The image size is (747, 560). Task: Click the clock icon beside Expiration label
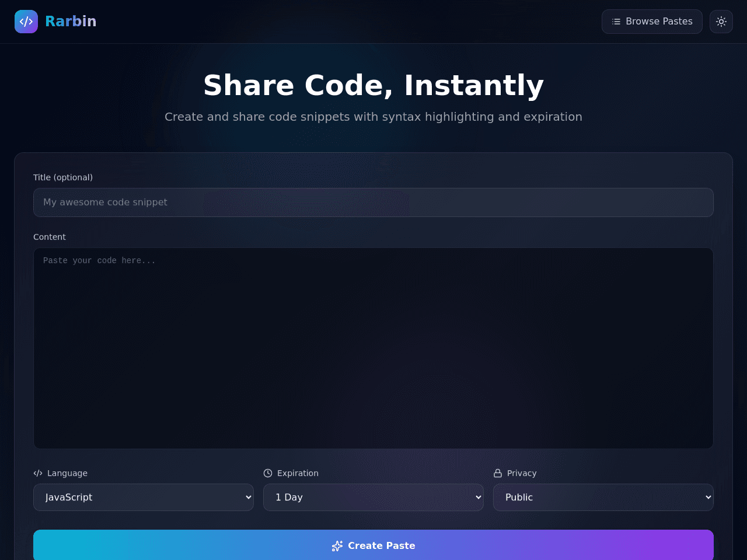coord(268,473)
